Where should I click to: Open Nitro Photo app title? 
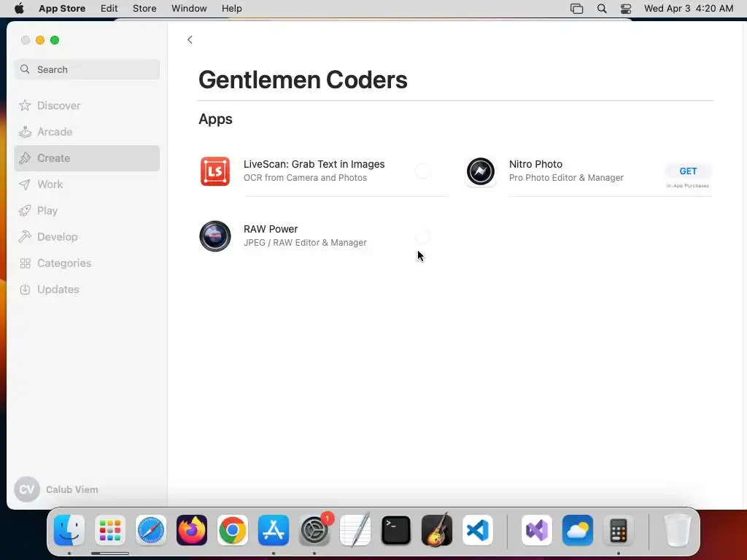[x=535, y=164]
